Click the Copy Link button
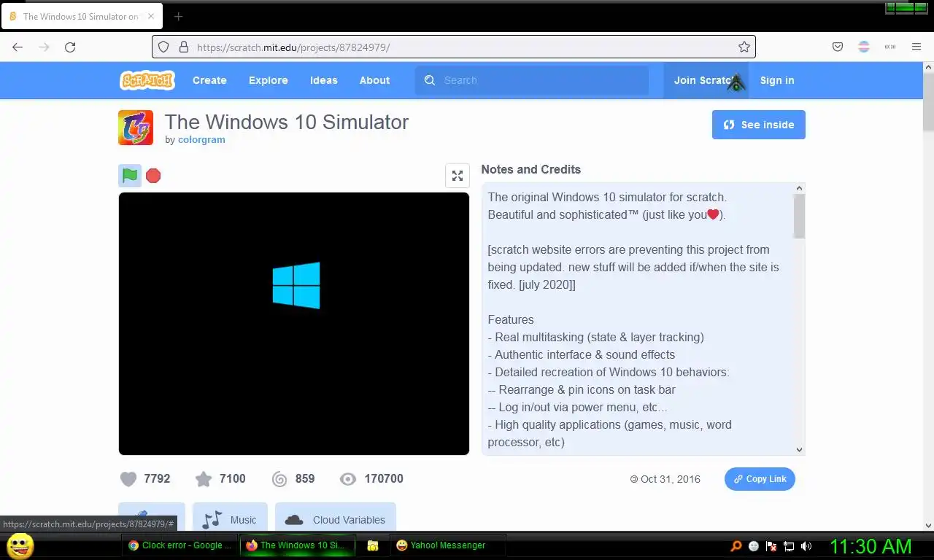The width and height of the screenshot is (934, 560). click(760, 479)
